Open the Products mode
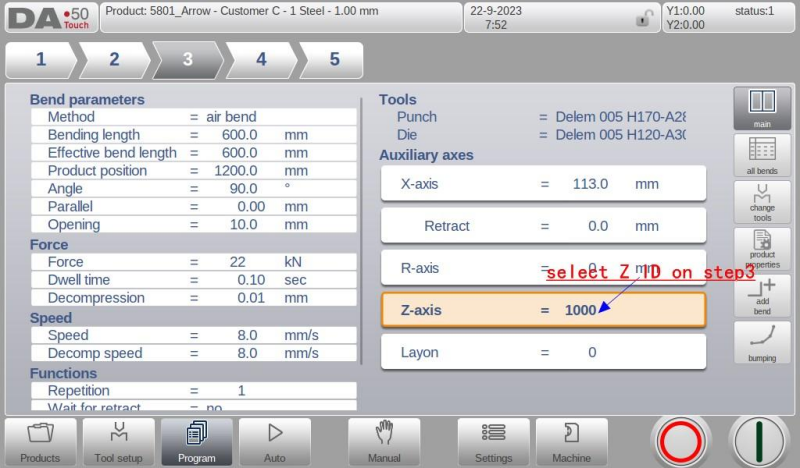 click(x=40, y=441)
